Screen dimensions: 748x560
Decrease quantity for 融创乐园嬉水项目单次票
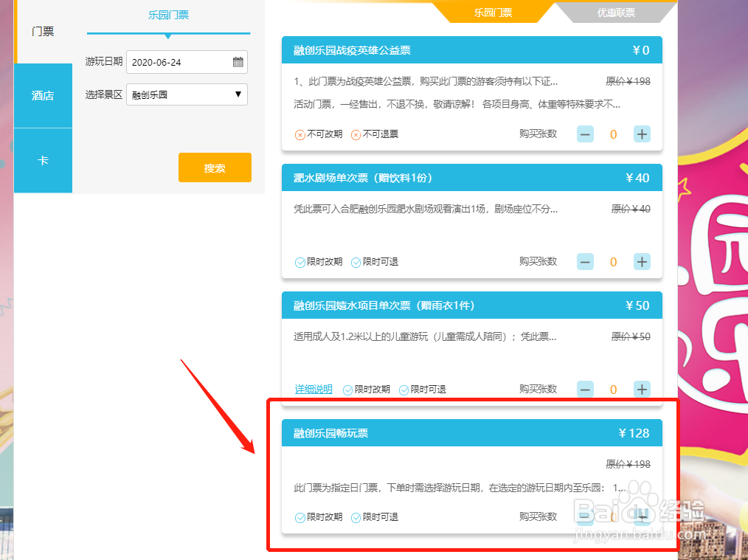click(585, 390)
